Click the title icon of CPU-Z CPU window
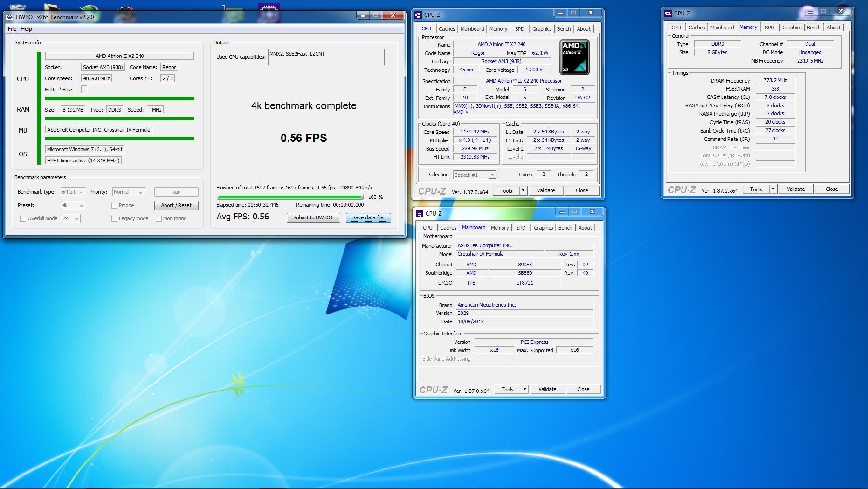 click(x=418, y=14)
